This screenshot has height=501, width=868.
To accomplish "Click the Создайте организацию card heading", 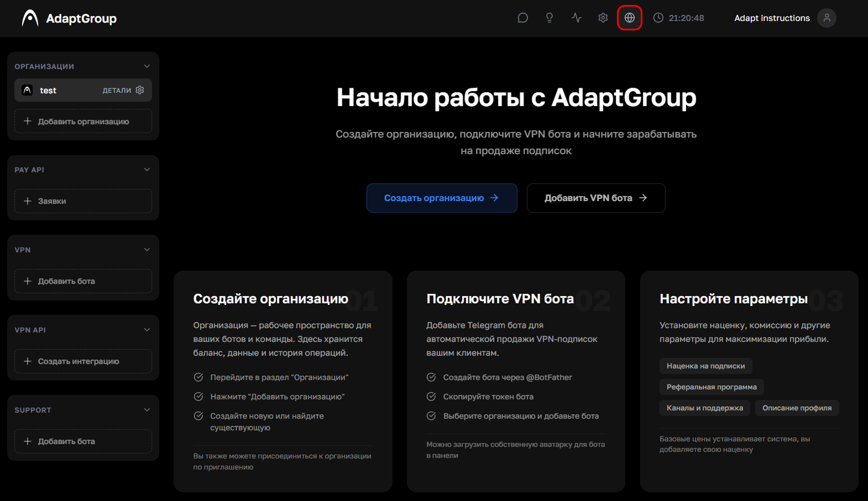I will pos(271,299).
